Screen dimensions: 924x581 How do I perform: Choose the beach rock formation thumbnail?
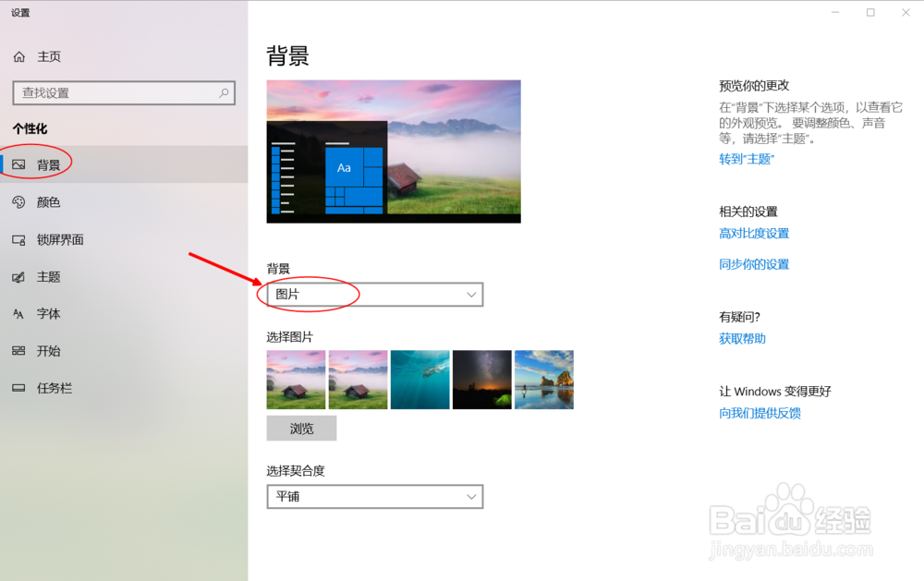(544, 380)
